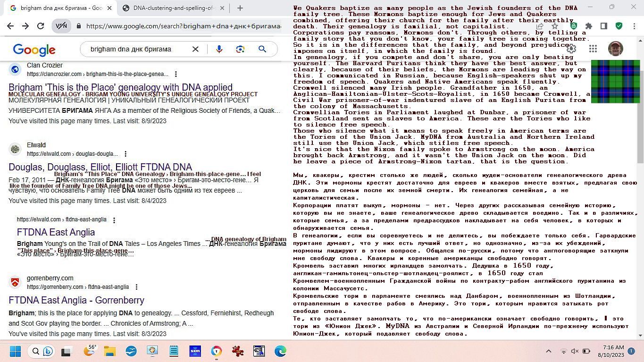Open FTDNA East Anglia result from elwald.com

(x=56, y=232)
